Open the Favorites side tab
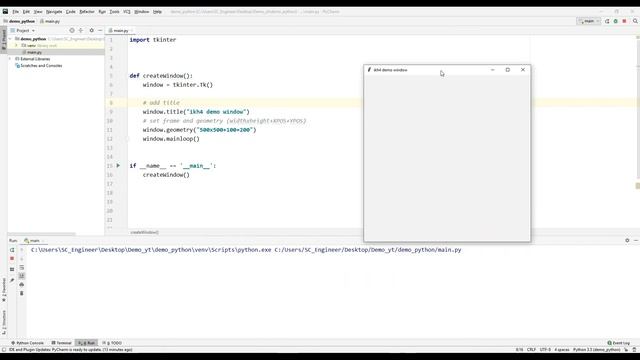640x360 pixels. pyautogui.click(x=4, y=290)
